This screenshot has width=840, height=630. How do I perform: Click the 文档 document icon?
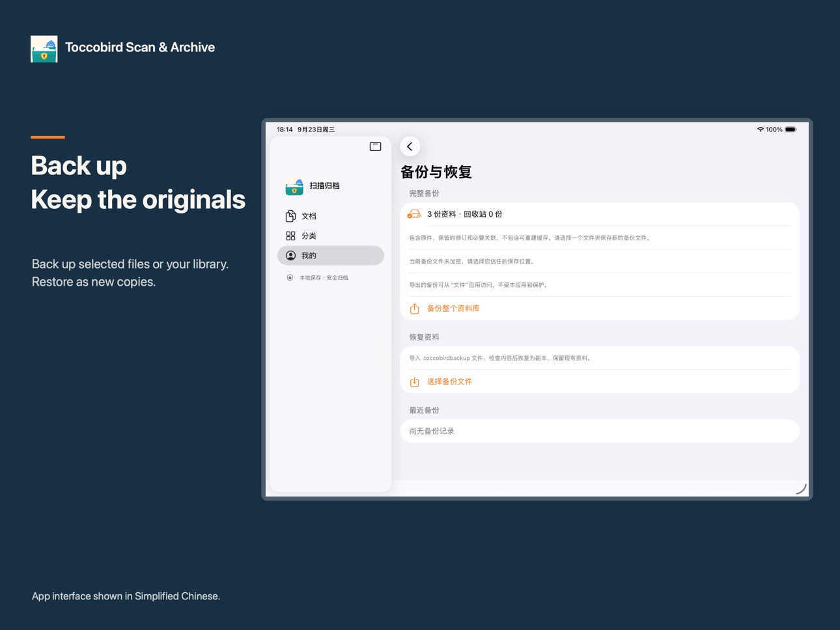290,216
